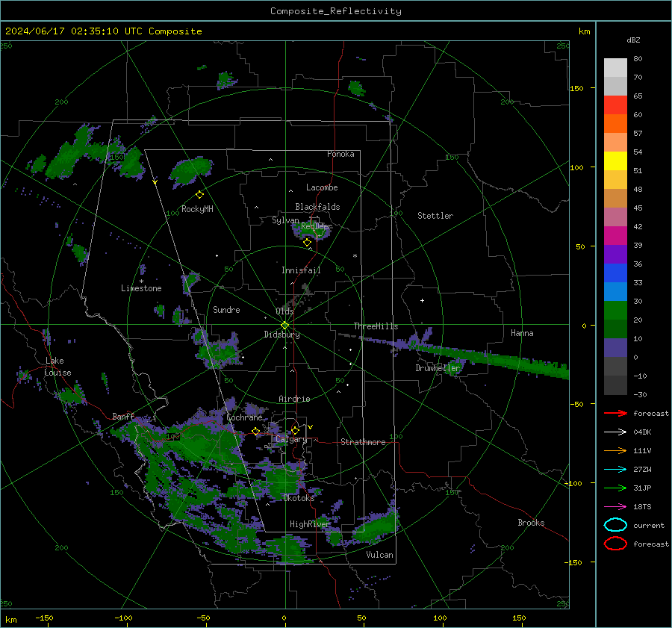Click the yellow diamond marker below RedDeer

coord(307,243)
